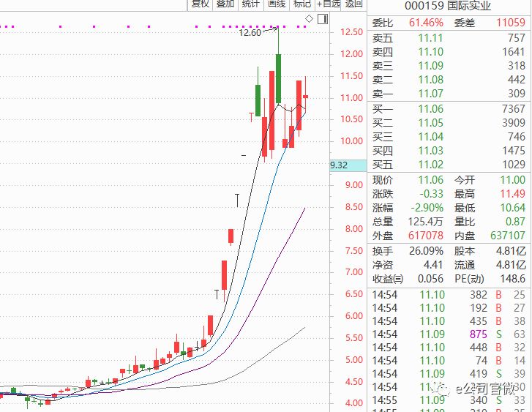Click the 今开 open value 11.00
Screen dimensions: 532x412
(512, 180)
